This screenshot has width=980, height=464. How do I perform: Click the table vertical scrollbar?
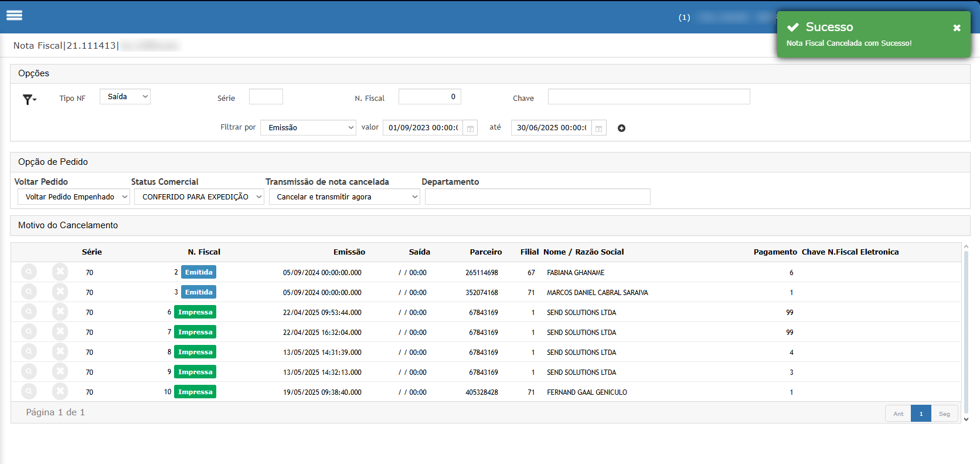(966, 333)
